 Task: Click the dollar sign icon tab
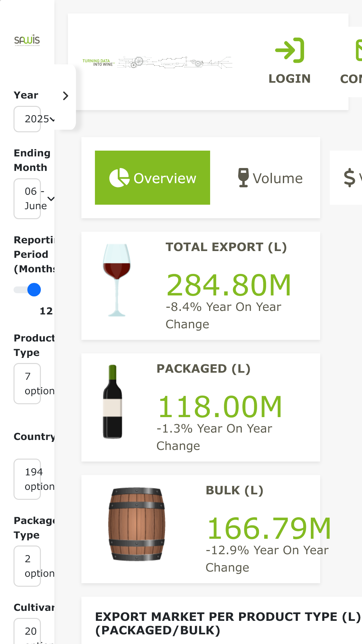349,178
